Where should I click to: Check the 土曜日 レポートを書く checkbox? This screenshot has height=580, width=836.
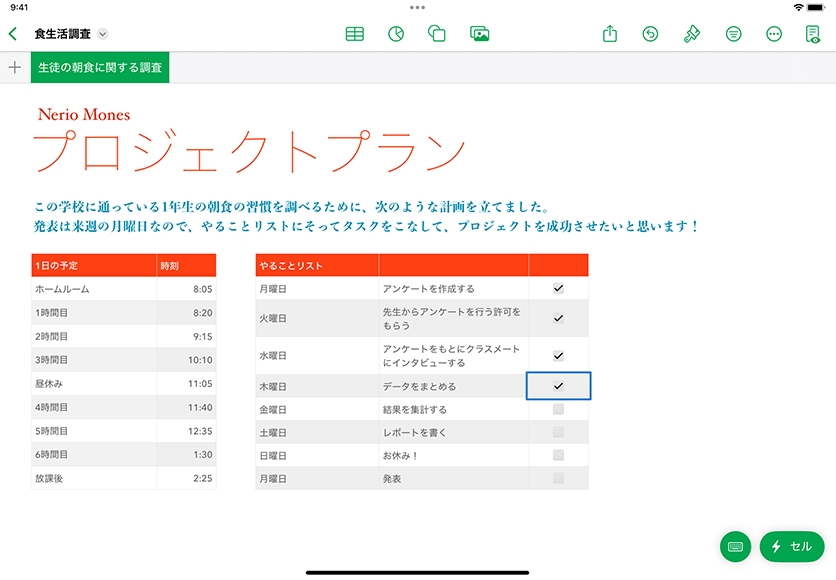tap(558, 432)
